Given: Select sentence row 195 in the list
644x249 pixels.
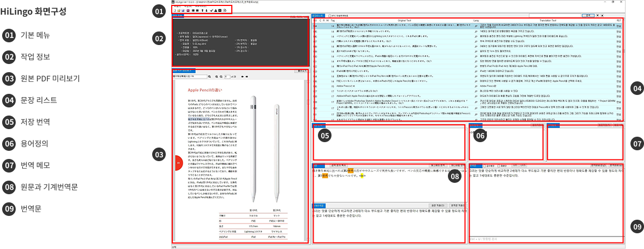Looking at the screenshot, I should pos(466,30).
